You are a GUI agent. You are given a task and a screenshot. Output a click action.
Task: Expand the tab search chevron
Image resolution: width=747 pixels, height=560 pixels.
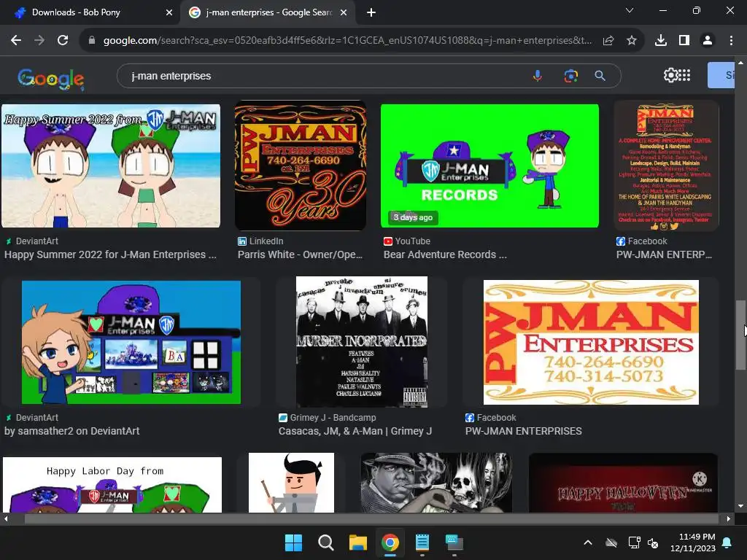tap(630, 10)
